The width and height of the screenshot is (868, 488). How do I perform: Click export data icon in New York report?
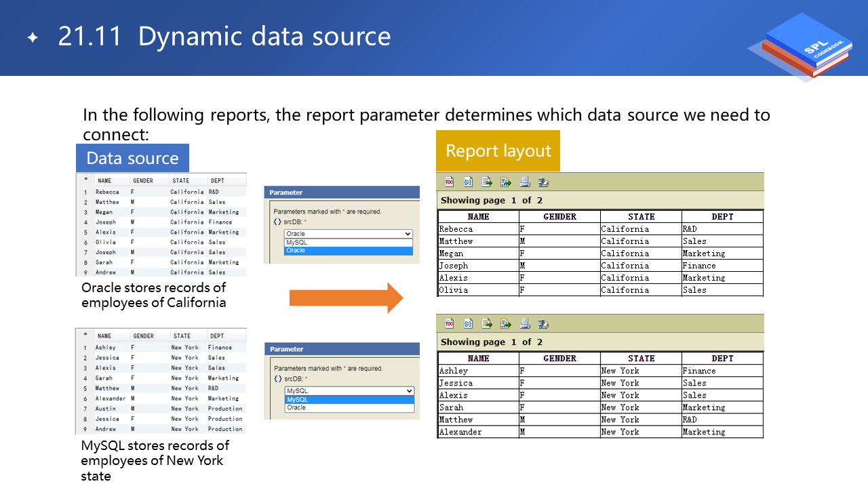coord(487,323)
